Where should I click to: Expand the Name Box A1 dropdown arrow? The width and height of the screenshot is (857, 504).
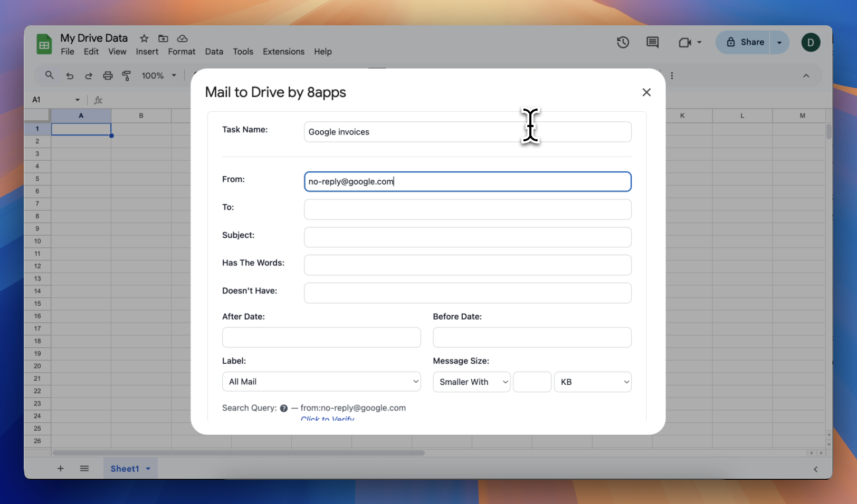78,100
